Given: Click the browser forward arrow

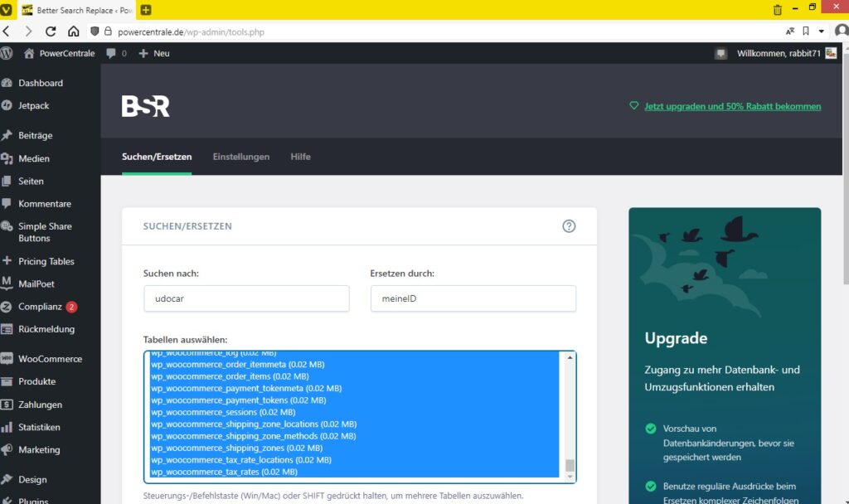Looking at the screenshot, I should pyautogui.click(x=28, y=31).
